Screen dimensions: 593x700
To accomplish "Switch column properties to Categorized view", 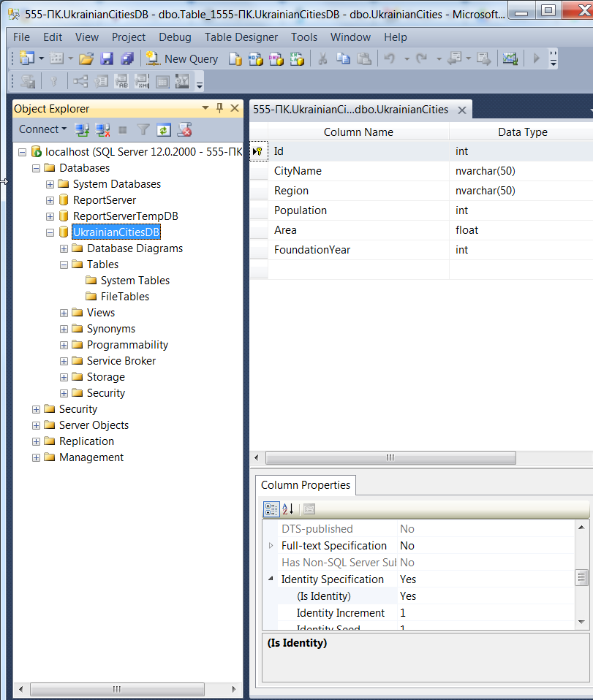I will [271, 509].
